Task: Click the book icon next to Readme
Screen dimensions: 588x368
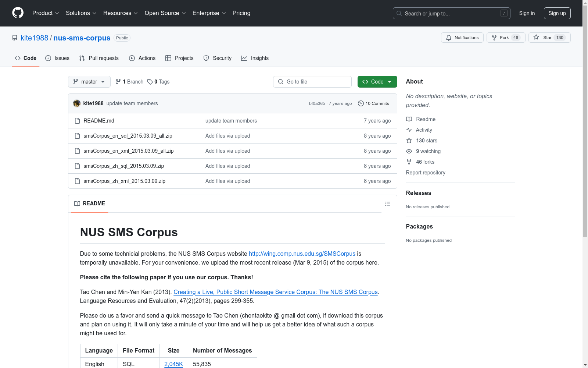Action: click(409, 119)
